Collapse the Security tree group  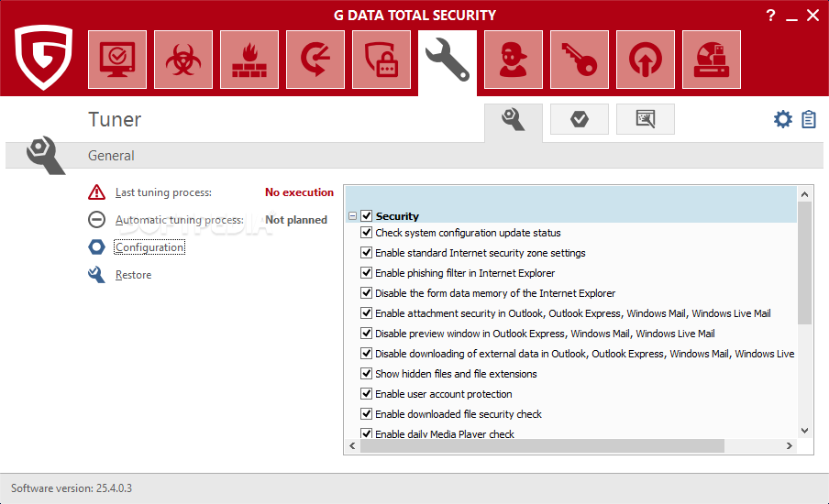coord(353,216)
